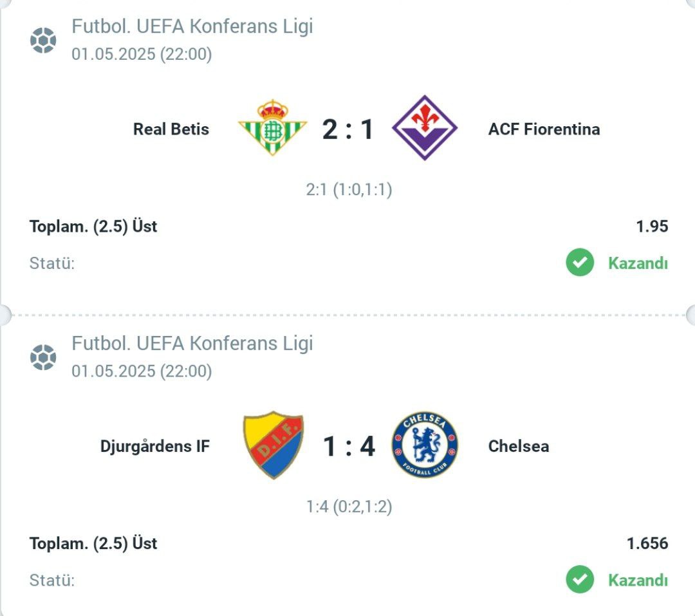
Task: Click the Djurgårdens IF shield logo
Action: 273,445
